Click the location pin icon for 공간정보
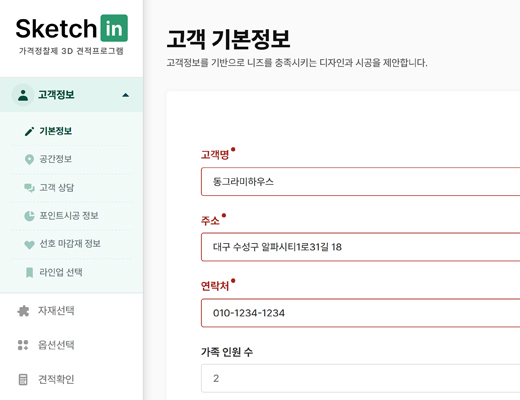 pyautogui.click(x=29, y=159)
